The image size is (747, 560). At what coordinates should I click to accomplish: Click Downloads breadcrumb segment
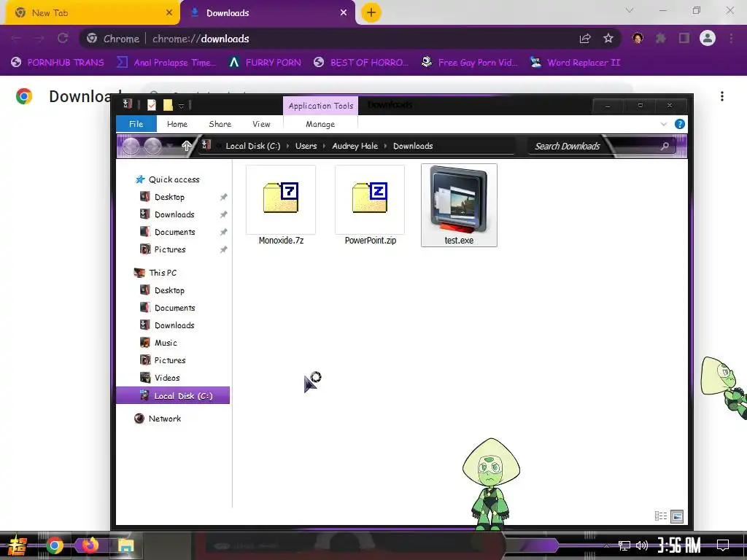[413, 146]
